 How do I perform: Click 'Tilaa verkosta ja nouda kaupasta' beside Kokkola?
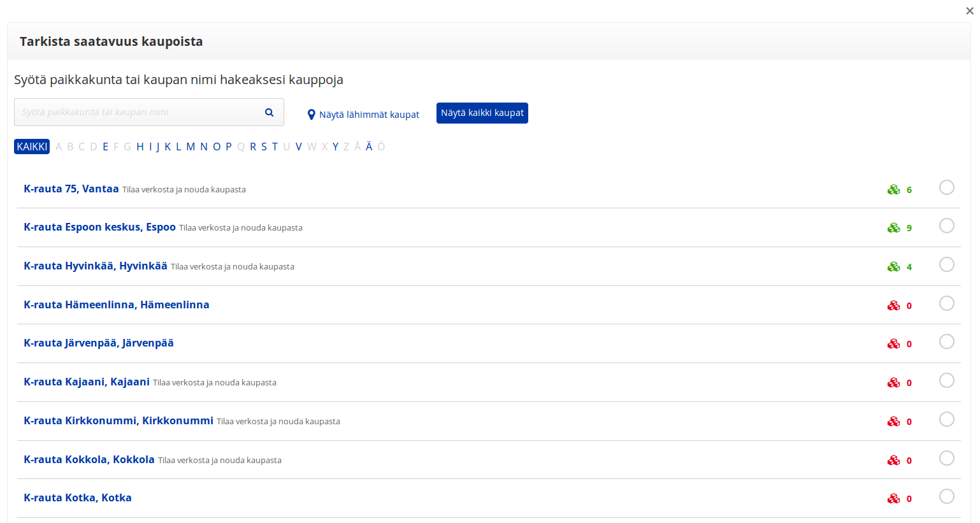[220, 461]
